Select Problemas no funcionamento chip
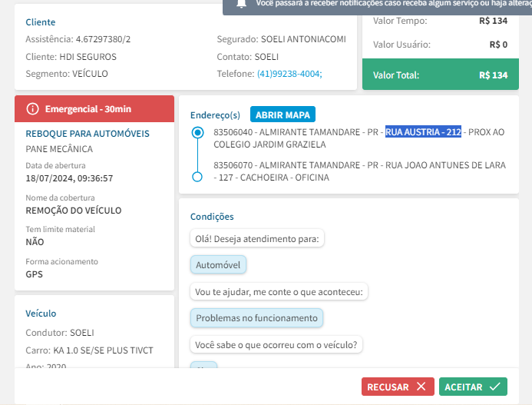The image size is (532, 405). tap(256, 318)
